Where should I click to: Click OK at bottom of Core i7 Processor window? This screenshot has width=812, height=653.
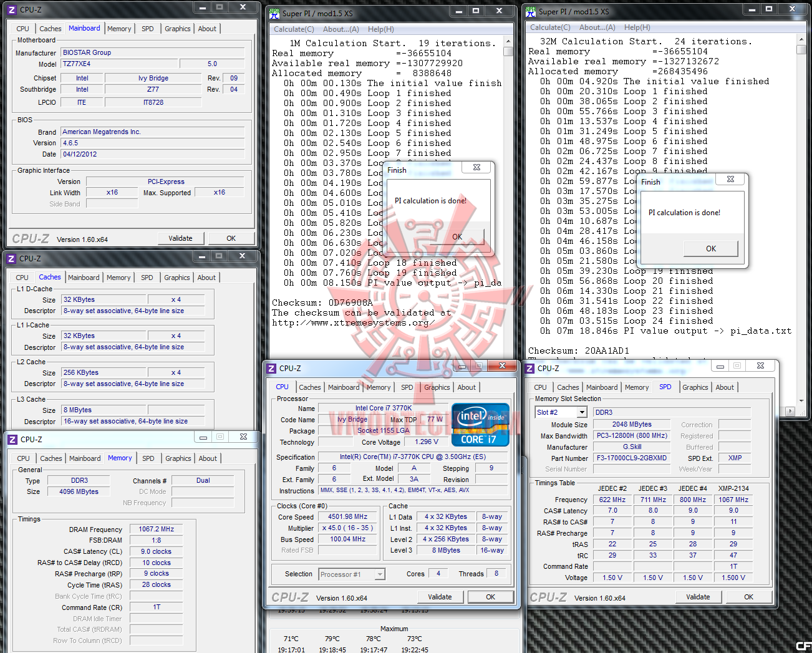pos(491,597)
